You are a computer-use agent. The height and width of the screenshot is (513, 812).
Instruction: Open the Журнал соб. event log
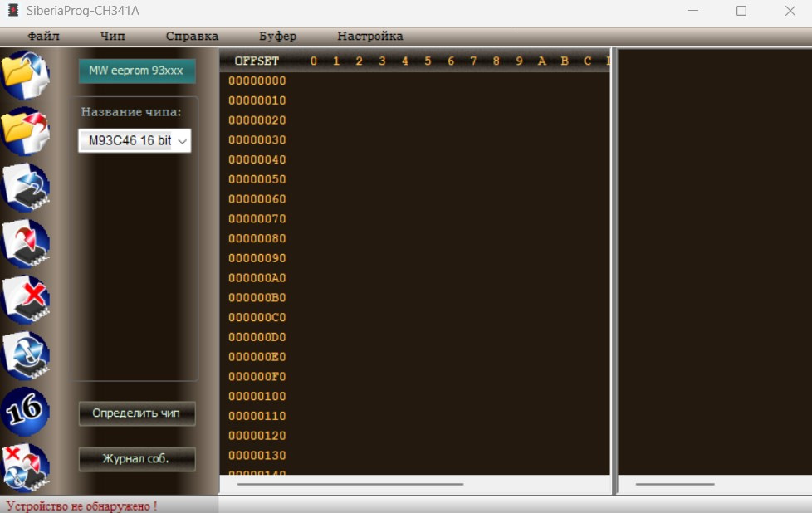click(137, 459)
